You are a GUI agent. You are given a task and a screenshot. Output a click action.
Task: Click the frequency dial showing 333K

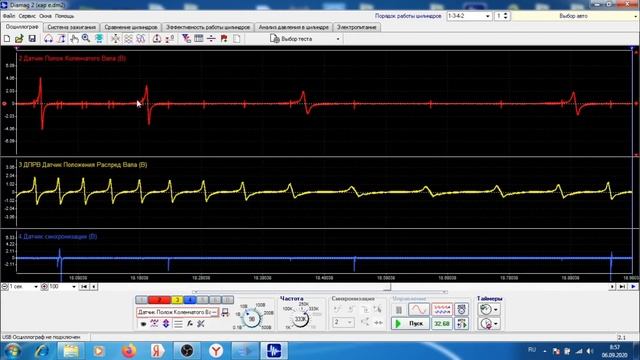click(300, 319)
